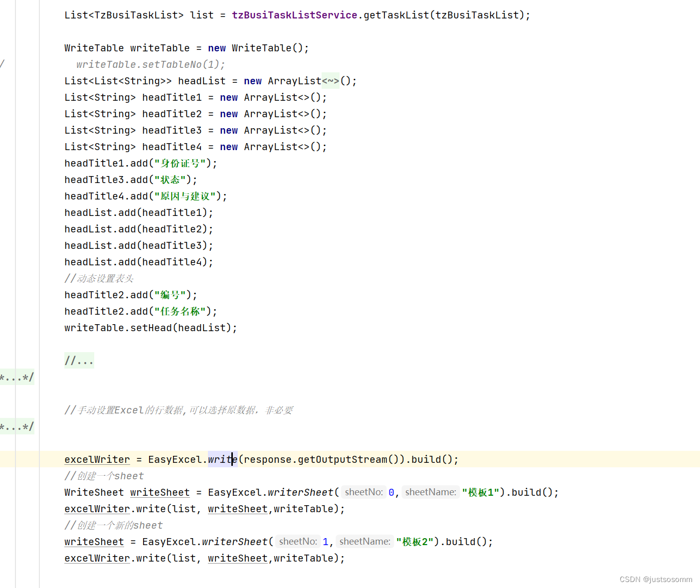Click the //创建一个新的sheet comment
The height and width of the screenshot is (588, 700).
pos(113,525)
